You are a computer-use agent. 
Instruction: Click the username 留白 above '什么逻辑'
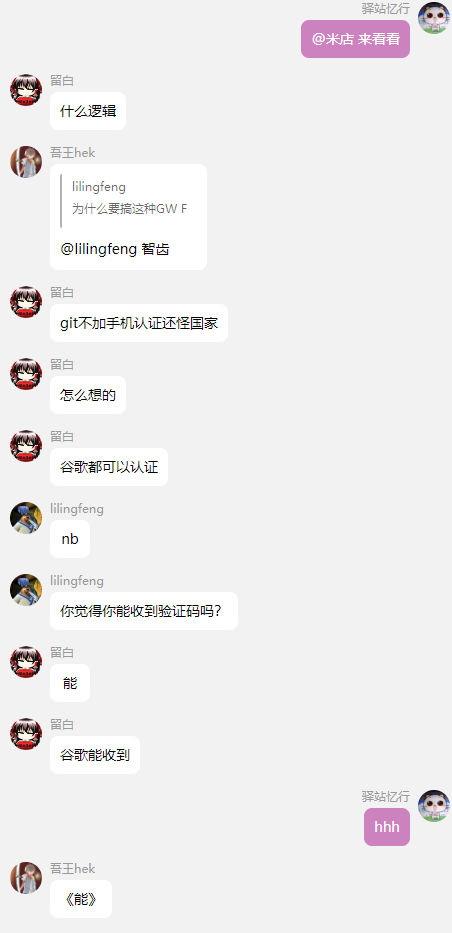[62, 81]
